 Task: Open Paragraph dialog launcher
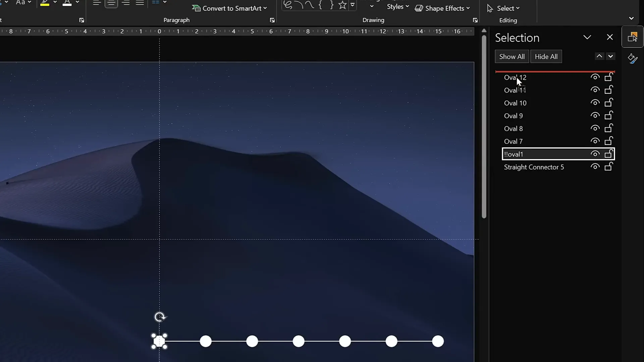click(272, 20)
